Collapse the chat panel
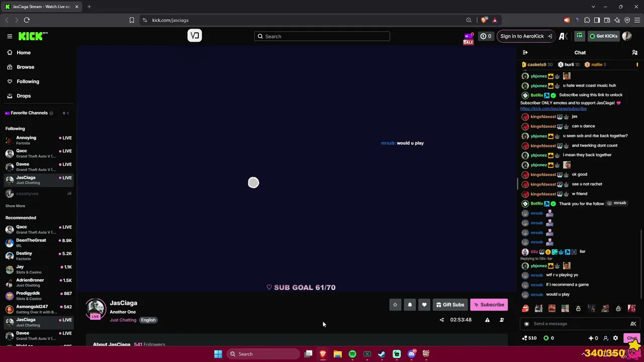 (525, 52)
